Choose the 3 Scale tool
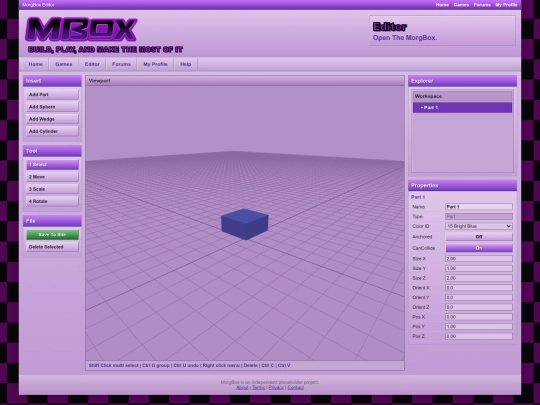This screenshot has width=540, height=405. point(52,189)
